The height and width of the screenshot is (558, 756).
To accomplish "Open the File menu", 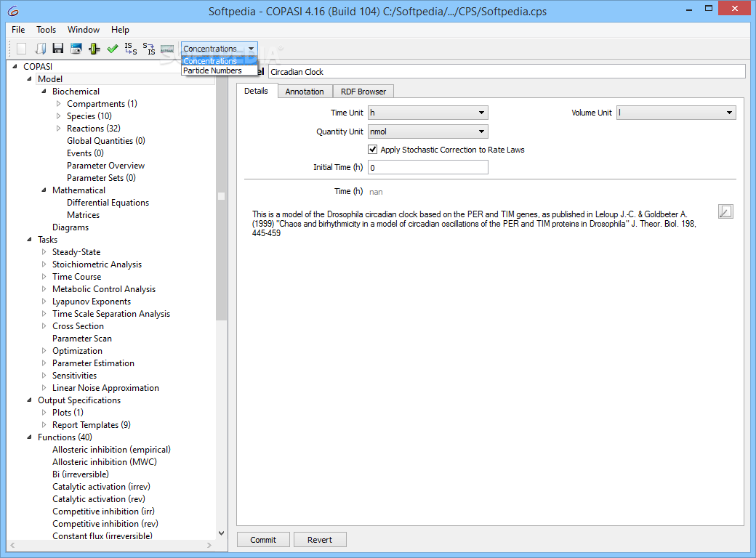I will pyautogui.click(x=18, y=29).
